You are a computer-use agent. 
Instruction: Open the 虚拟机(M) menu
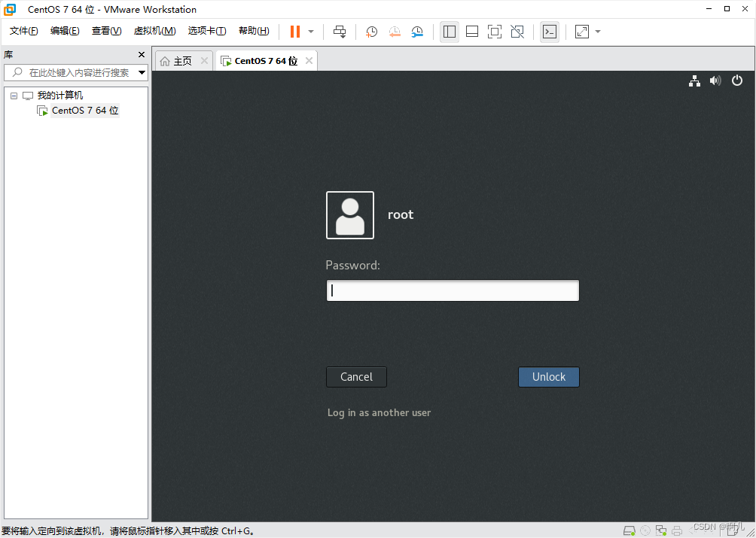[154, 31]
